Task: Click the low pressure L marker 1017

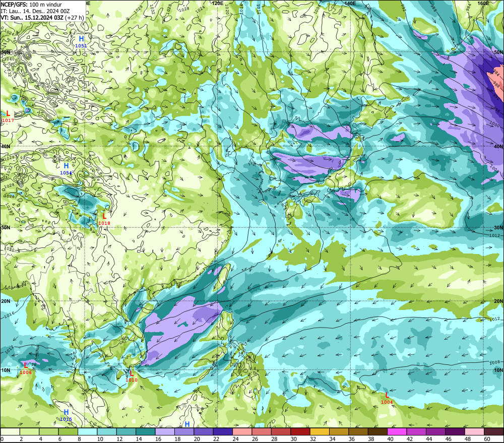Action: pyautogui.click(x=8, y=113)
